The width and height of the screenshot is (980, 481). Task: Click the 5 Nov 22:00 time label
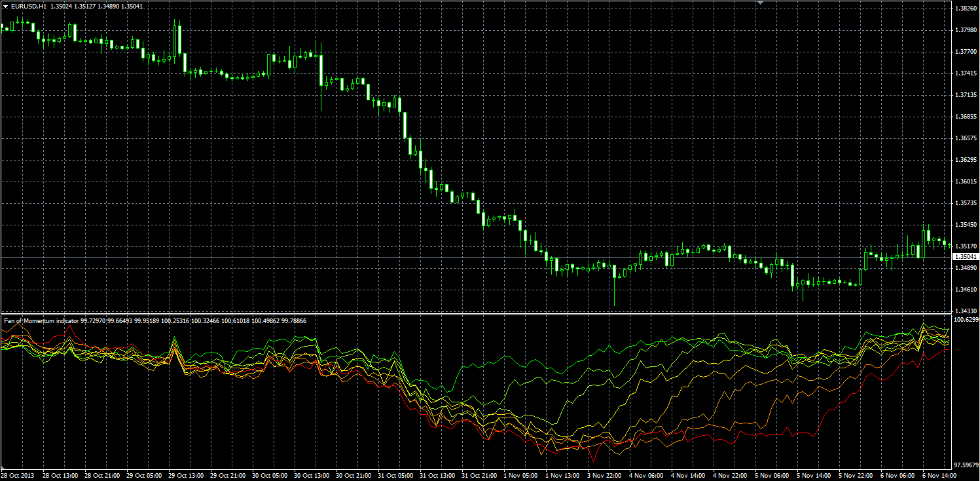[855, 475]
